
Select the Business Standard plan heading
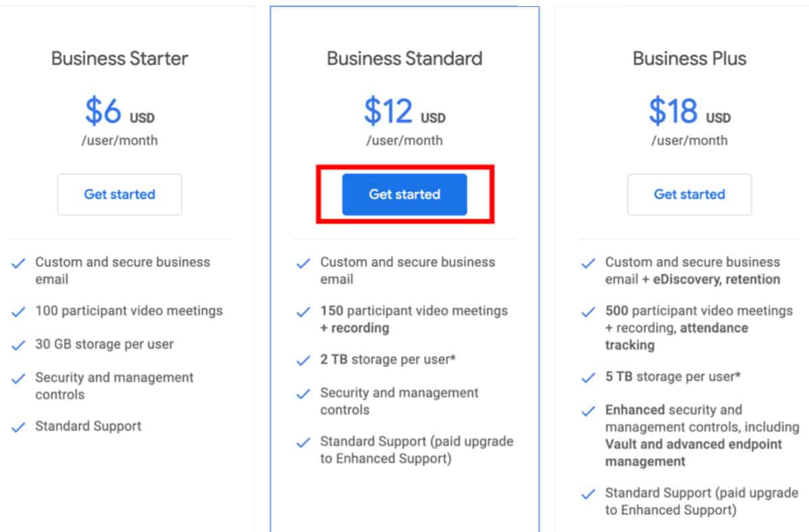pyautogui.click(x=404, y=59)
